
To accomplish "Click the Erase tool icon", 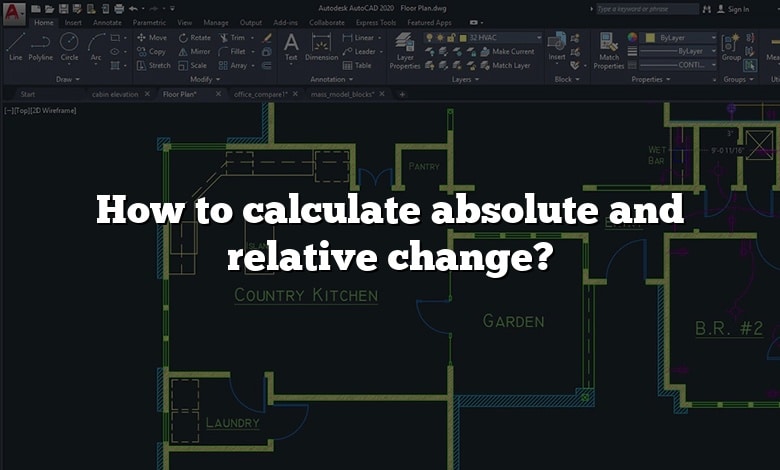I will [267, 38].
